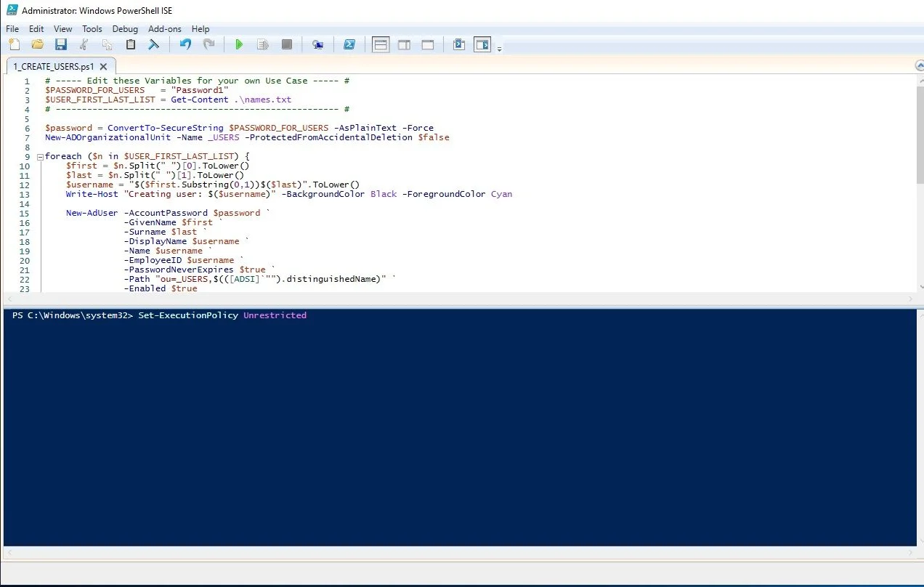Collapse the foreach block on line 9
The image size is (924, 587).
(40, 157)
